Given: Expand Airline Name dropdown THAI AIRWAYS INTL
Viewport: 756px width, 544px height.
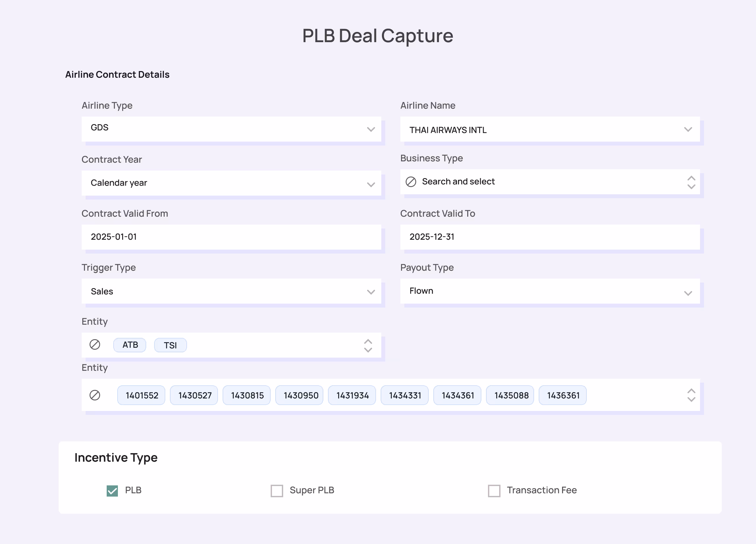Looking at the screenshot, I should pos(550,129).
